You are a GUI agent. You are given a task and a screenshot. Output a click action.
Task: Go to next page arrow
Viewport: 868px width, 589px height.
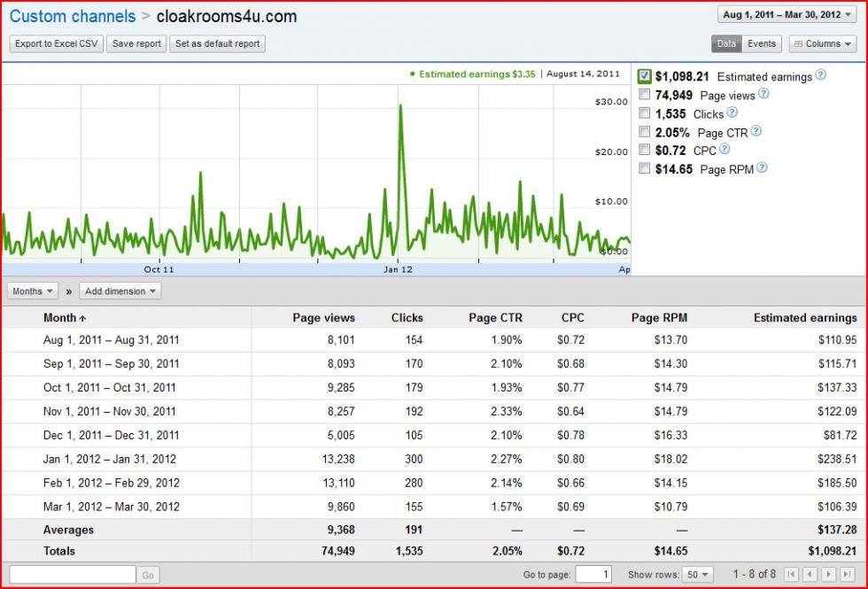pos(829,575)
